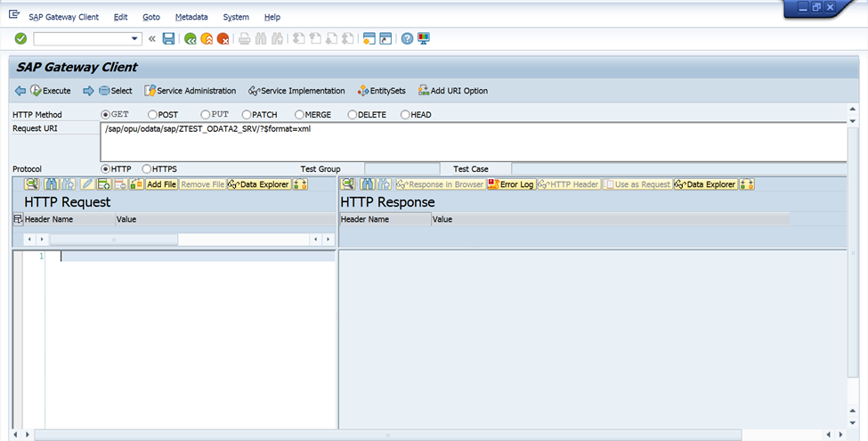Click the green Back icon in the system toolbar
The height and width of the screenshot is (441, 868).
coord(191,39)
